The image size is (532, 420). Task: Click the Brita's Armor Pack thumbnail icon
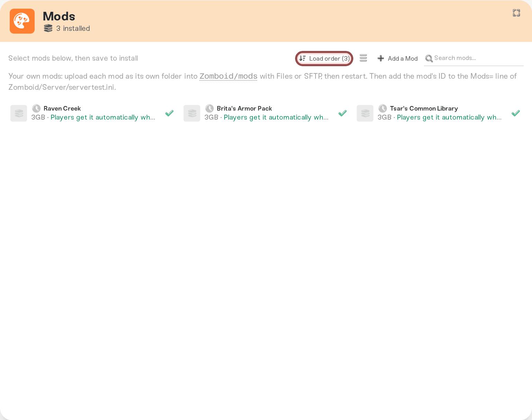click(x=192, y=113)
